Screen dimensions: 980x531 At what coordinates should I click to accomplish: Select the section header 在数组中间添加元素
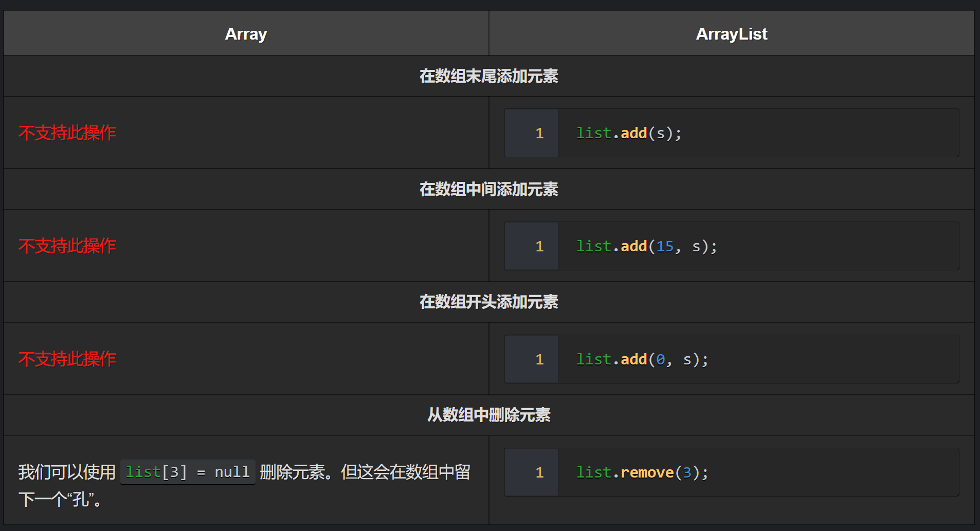coord(489,189)
